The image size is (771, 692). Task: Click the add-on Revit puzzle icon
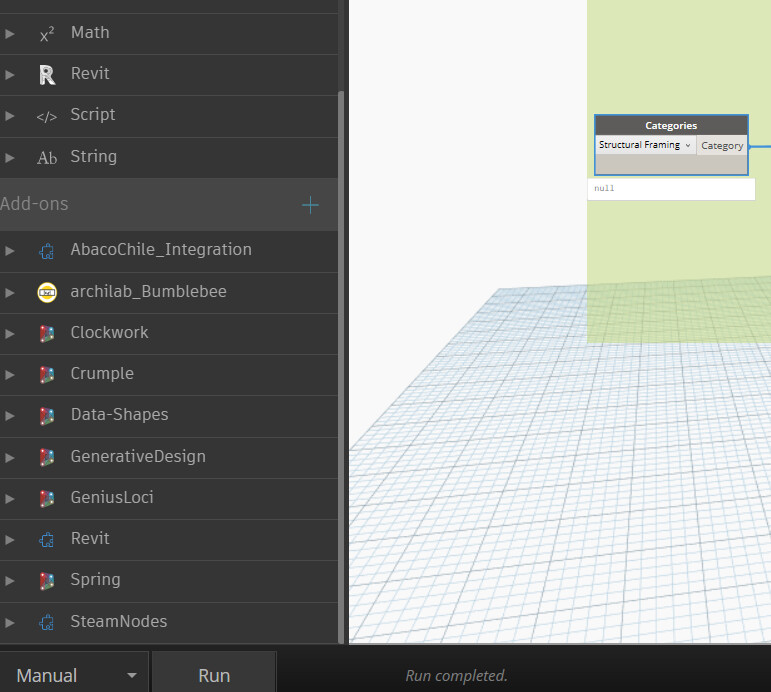(x=47, y=540)
